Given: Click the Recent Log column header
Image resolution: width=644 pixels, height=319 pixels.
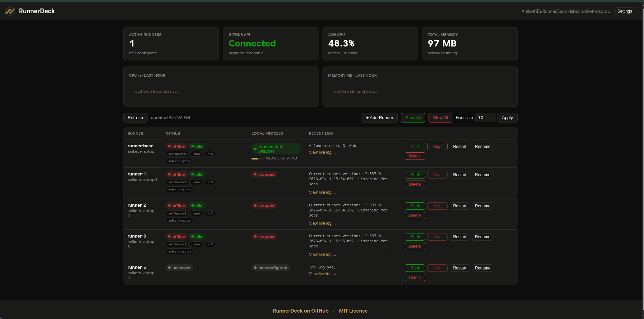Looking at the screenshot, I should (321, 133).
